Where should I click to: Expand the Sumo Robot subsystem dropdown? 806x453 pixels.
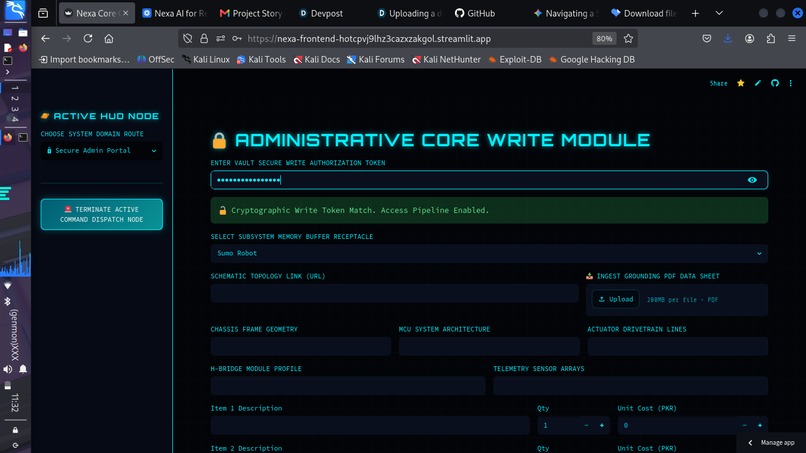489,253
